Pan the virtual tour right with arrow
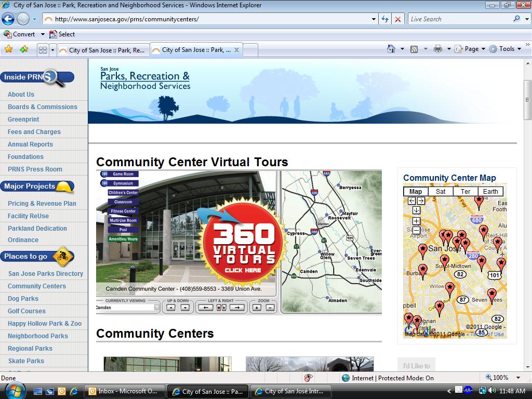 [237, 307]
